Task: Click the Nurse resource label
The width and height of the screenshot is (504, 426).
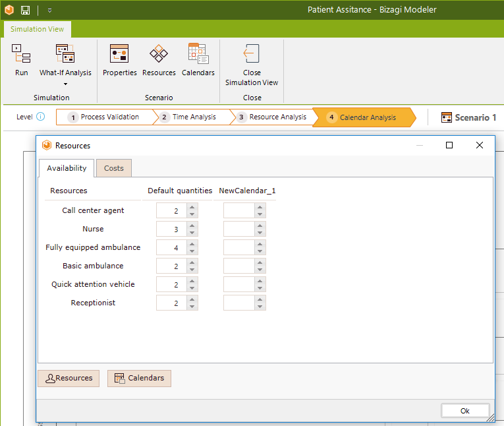Action: [x=93, y=229]
